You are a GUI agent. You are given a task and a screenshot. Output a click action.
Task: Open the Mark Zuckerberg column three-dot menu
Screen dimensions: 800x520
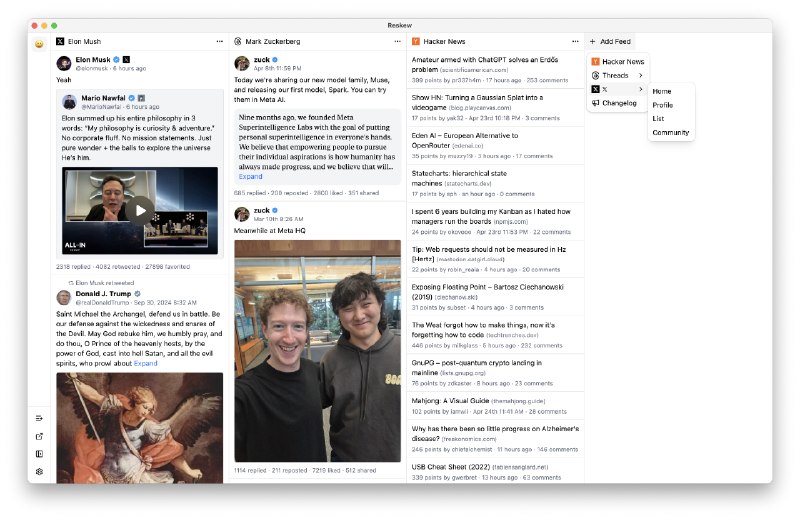tap(397, 41)
